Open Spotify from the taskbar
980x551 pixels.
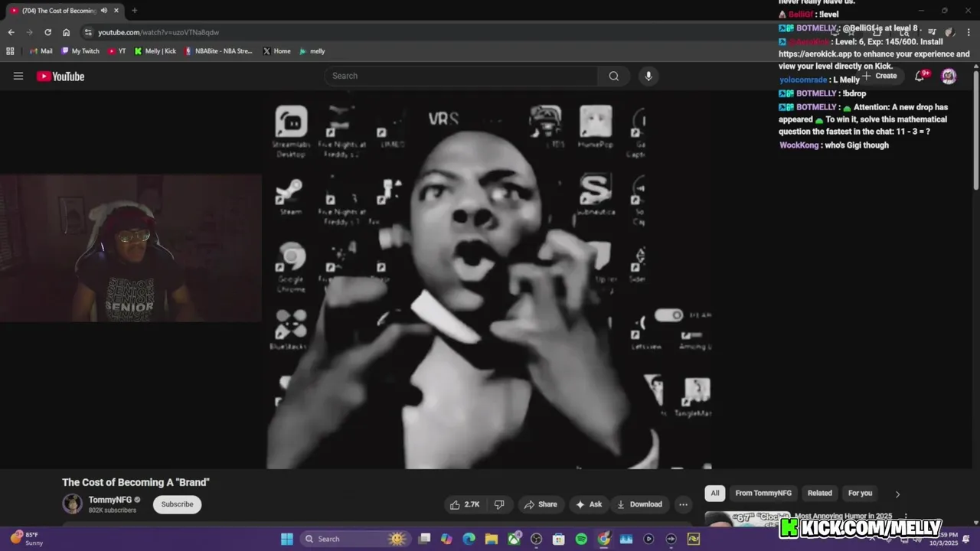[581, 539]
